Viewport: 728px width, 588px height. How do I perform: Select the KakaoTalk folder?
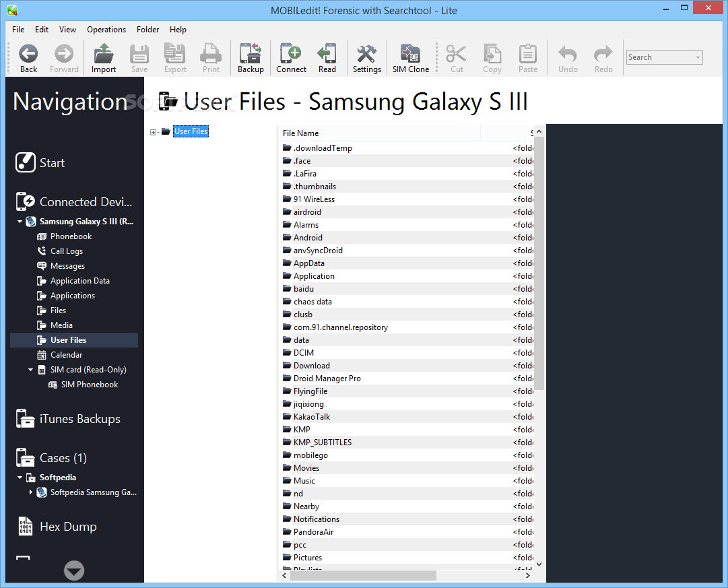point(406,417)
